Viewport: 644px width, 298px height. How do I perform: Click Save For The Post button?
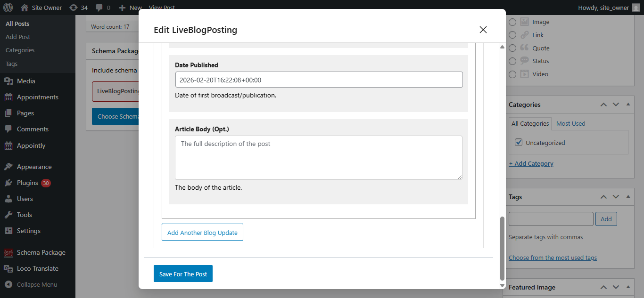click(x=183, y=274)
